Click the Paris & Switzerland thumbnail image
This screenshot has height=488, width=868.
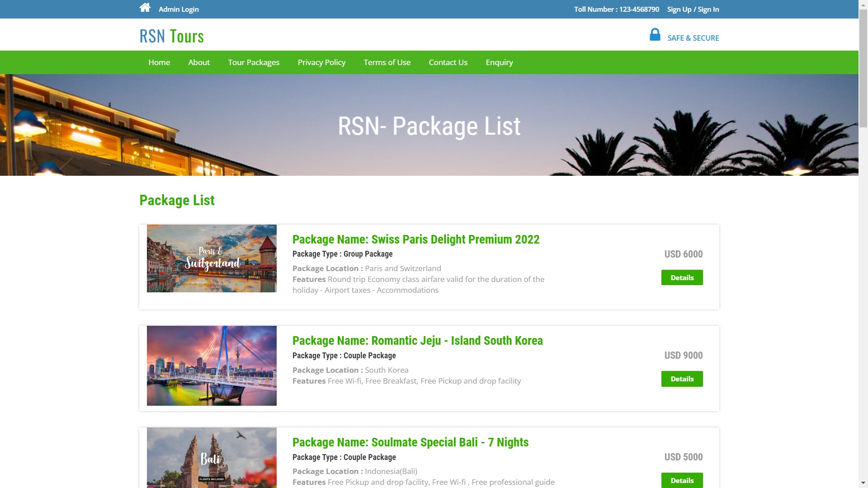211,258
